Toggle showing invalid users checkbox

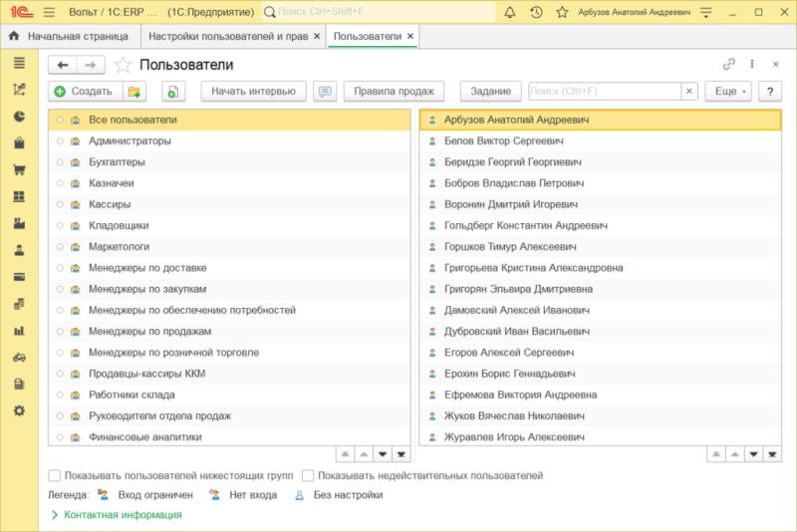click(308, 476)
